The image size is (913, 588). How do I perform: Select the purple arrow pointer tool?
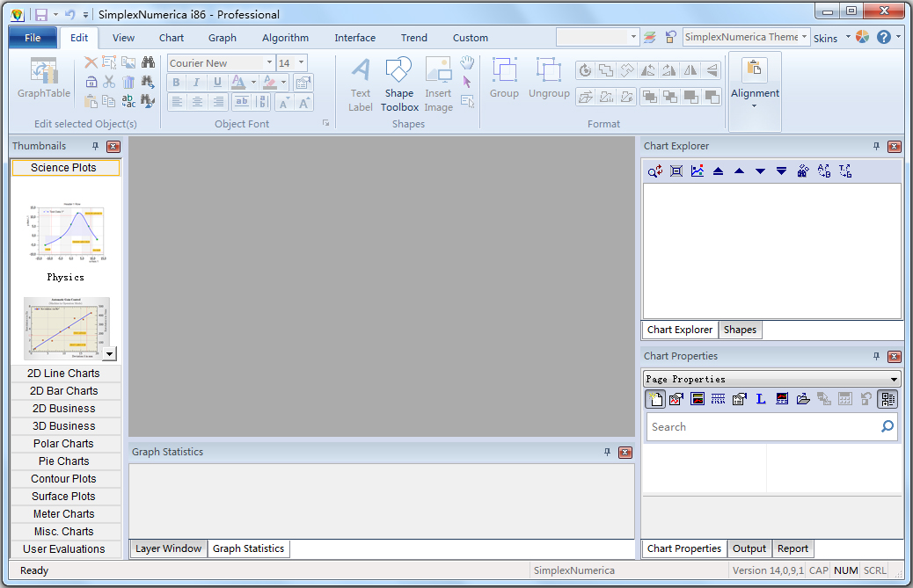[x=467, y=82]
